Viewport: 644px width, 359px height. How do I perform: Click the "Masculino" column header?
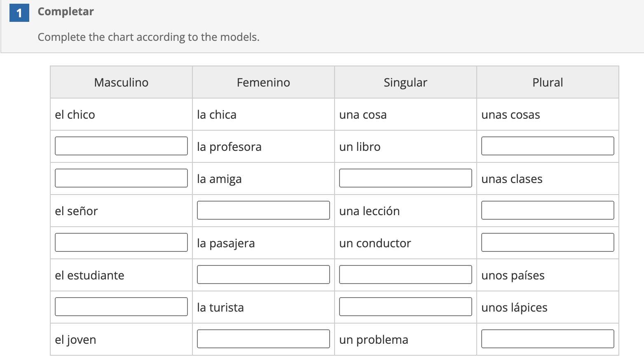point(121,82)
